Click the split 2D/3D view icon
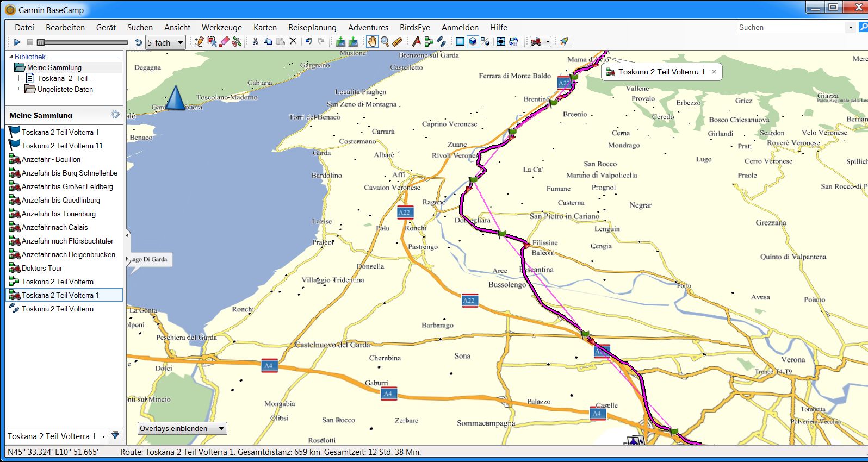Image resolution: width=868 pixels, height=462 pixels. point(485,41)
